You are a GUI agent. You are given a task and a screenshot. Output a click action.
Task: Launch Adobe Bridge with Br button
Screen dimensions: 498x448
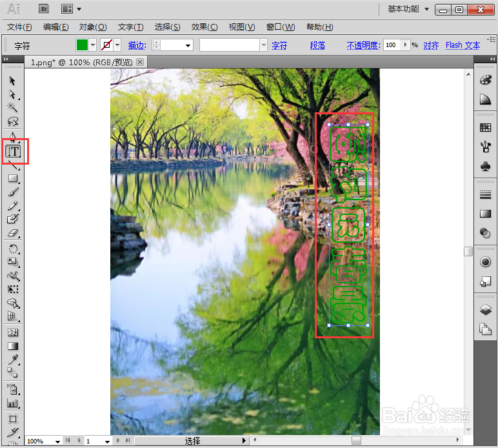coord(44,9)
